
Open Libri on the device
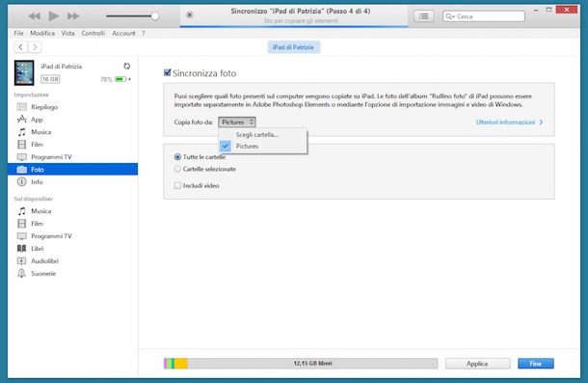[x=72, y=249]
